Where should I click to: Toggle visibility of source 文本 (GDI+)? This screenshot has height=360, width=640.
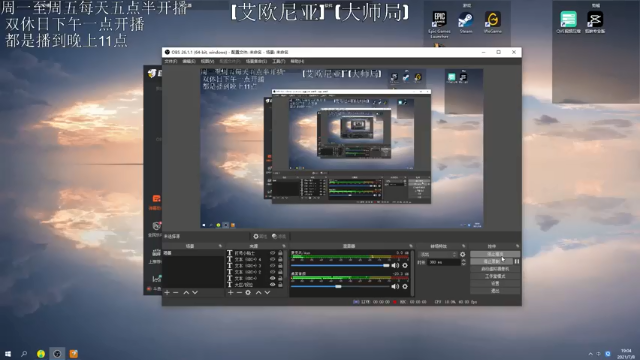coord(273,278)
